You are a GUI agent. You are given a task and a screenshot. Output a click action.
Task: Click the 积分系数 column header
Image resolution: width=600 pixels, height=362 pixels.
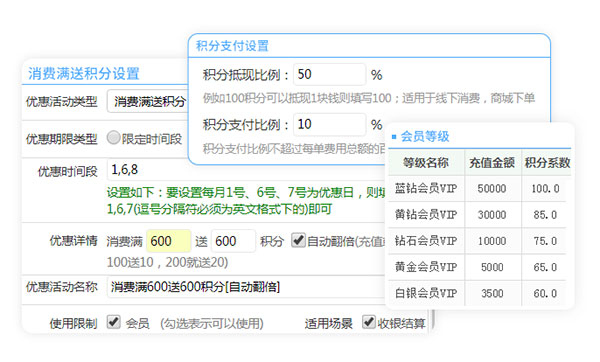point(546,163)
